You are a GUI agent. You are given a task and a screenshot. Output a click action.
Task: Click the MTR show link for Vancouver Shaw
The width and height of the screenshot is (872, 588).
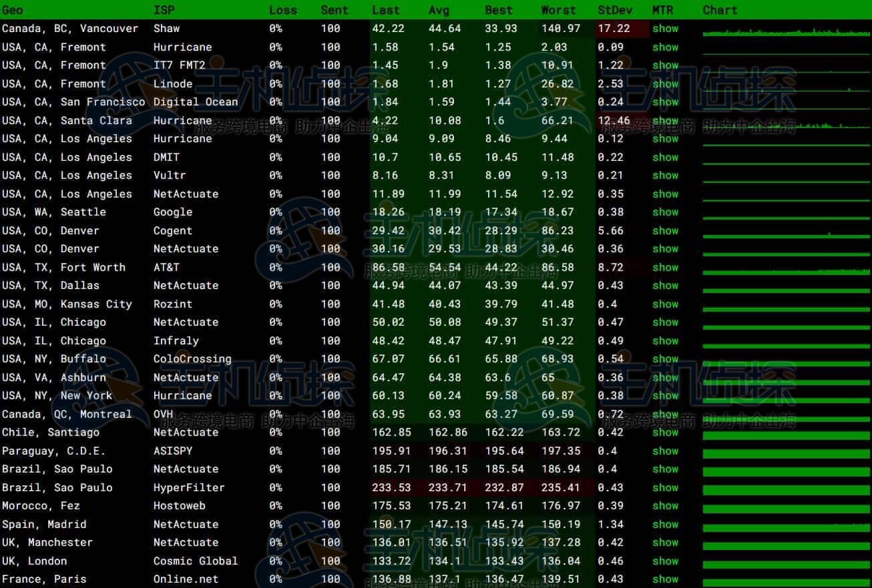click(x=665, y=29)
